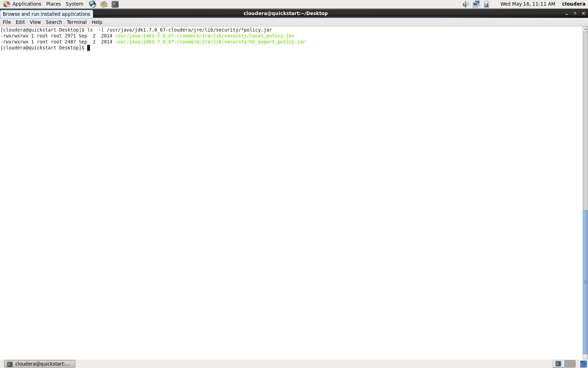The height and width of the screenshot is (368, 588).
Task: Click the battery status icon
Action: point(487,4)
